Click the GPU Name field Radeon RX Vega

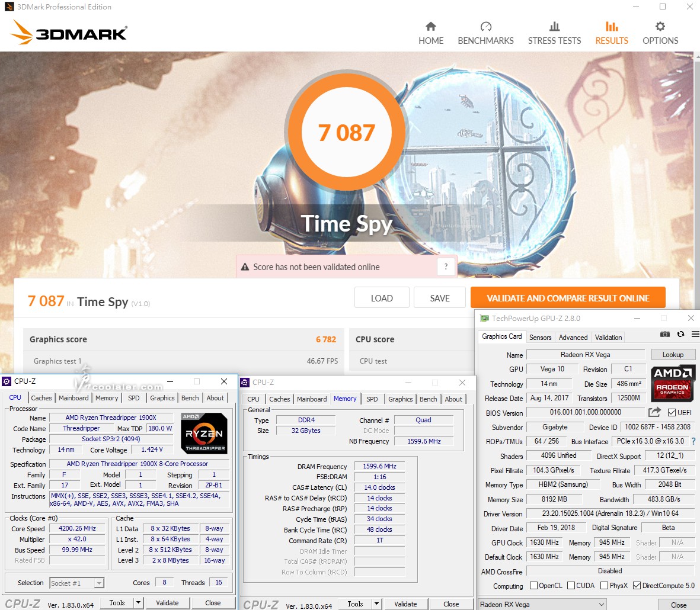click(x=585, y=355)
